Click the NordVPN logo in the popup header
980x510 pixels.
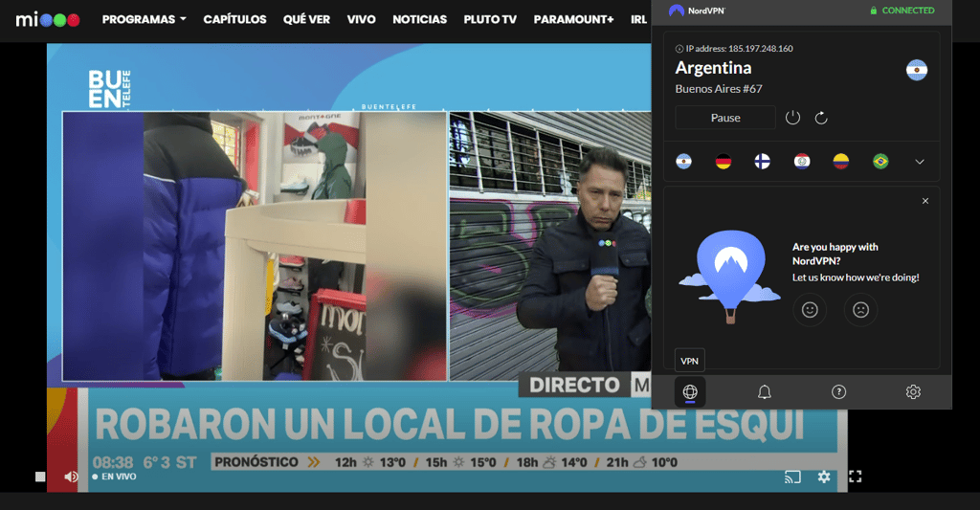point(697,11)
